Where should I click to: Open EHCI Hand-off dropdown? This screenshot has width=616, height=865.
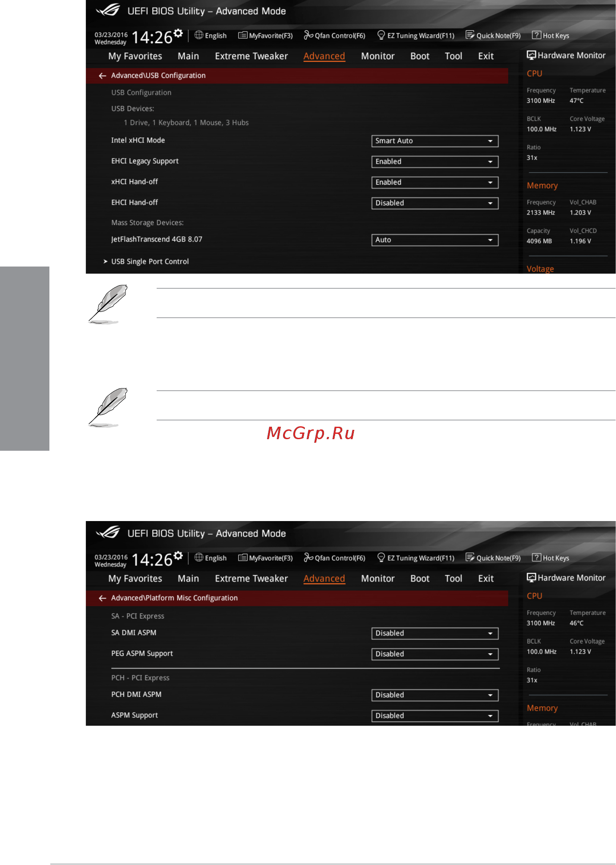pos(435,203)
